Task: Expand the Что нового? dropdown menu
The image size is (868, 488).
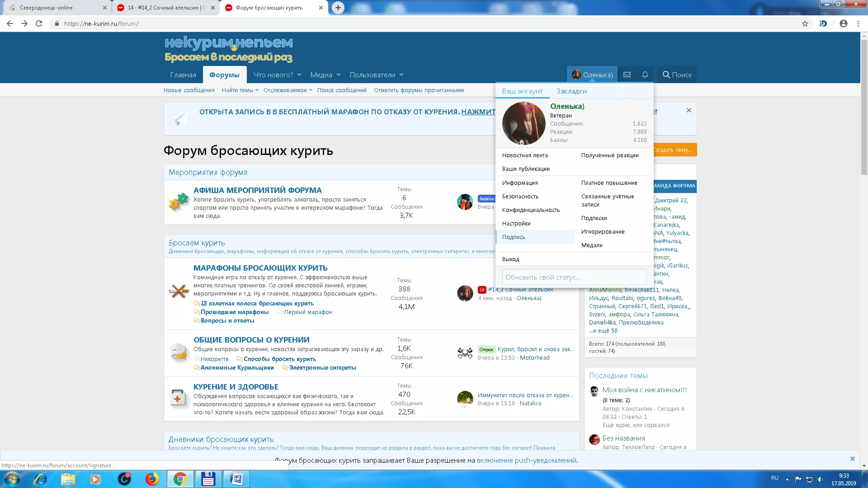Action: pos(274,75)
